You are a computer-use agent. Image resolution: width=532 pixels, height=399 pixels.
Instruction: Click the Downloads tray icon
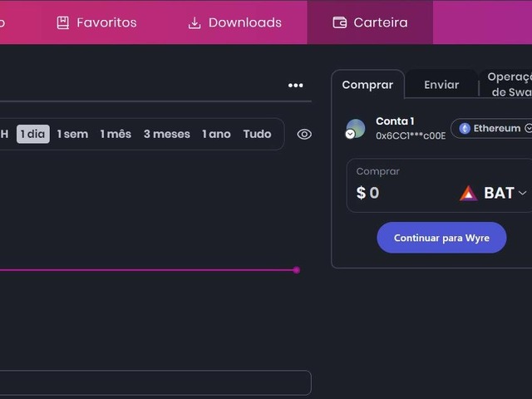(195, 22)
